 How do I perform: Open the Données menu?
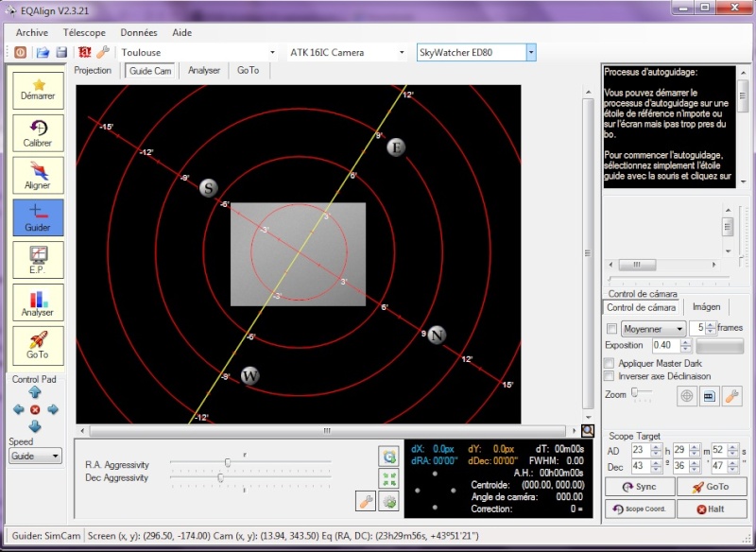139,33
